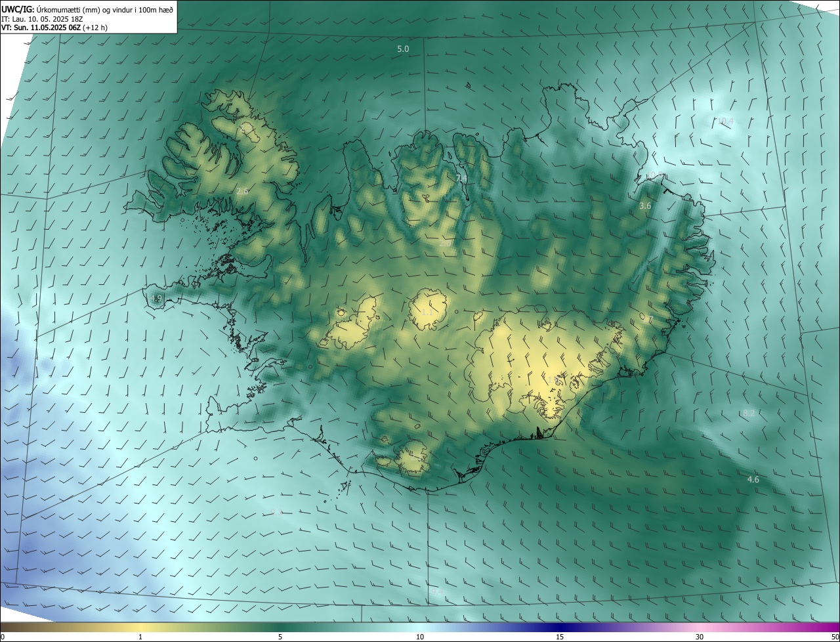
Task: Click the 5.0 value label north of Iceland
Action: tap(403, 49)
